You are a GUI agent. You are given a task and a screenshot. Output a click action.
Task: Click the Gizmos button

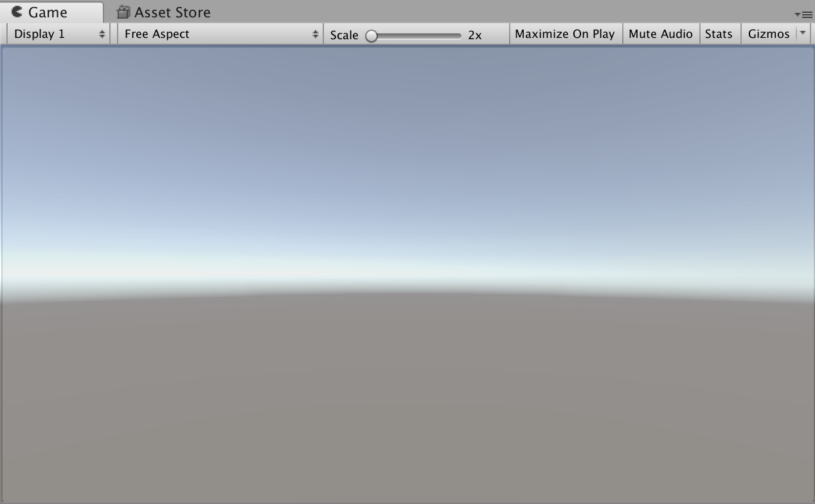point(770,33)
